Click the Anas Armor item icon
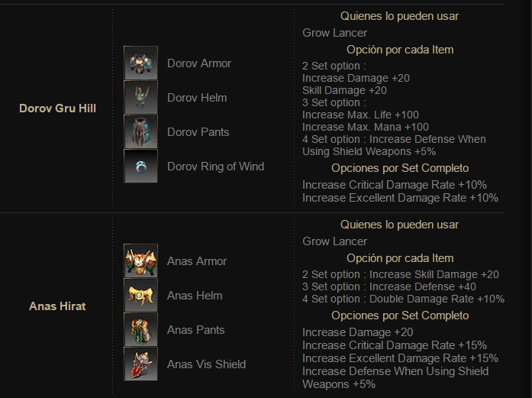 coord(140,261)
